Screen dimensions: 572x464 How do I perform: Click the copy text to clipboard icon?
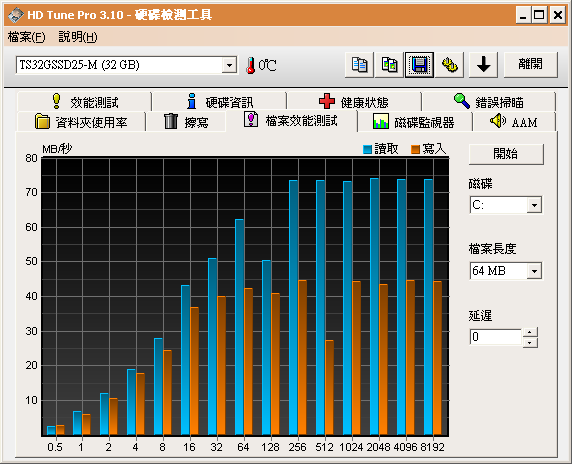point(359,65)
